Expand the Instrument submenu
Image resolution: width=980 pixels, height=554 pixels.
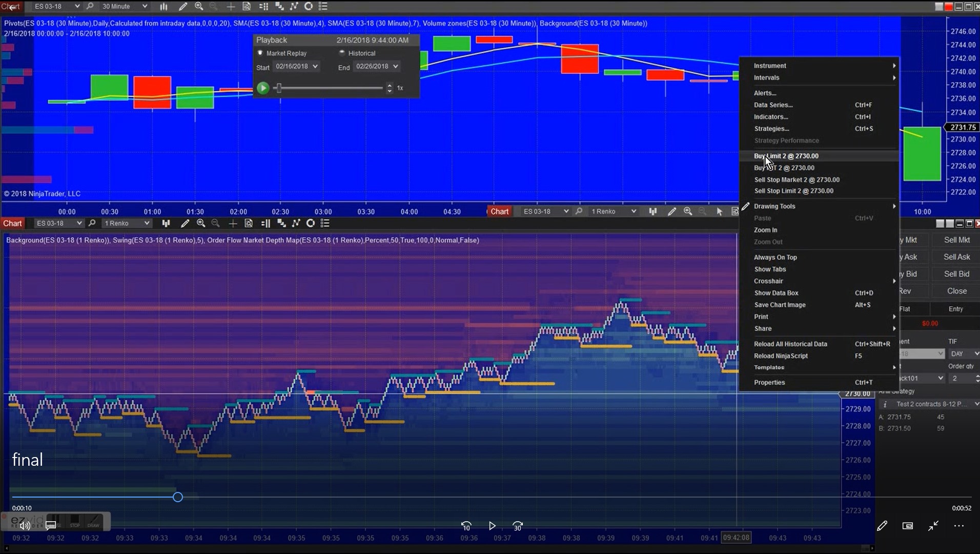(819, 66)
